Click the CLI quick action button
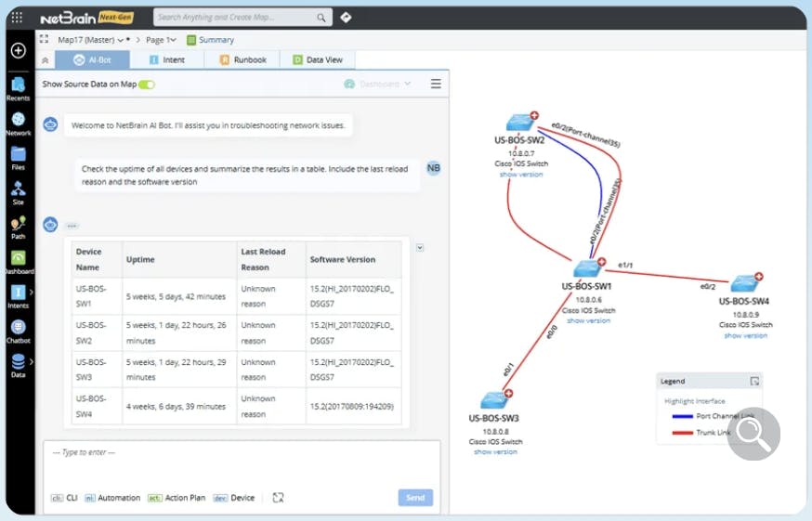Image resolution: width=812 pixels, height=521 pixels. point(64,498)
